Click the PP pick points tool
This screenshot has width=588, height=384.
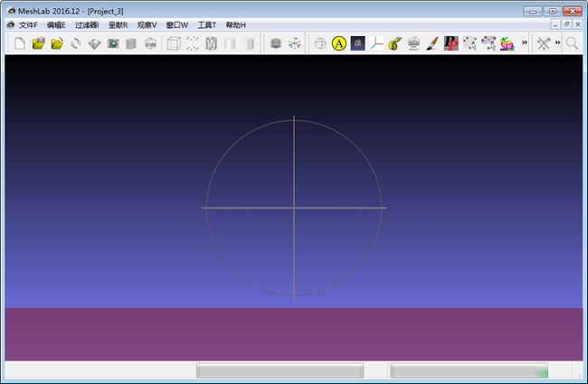(450, 43)
